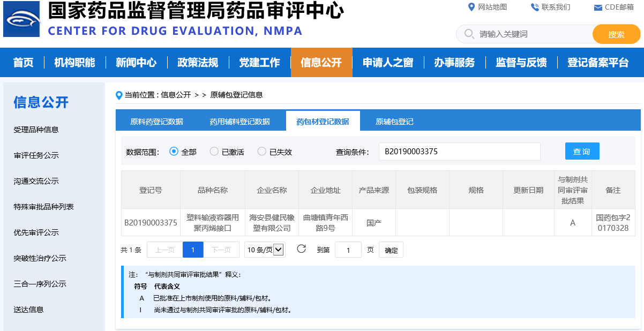Click the refresh icon in pagination
This screenshot has width=644, height=331.
coord(301,249)
